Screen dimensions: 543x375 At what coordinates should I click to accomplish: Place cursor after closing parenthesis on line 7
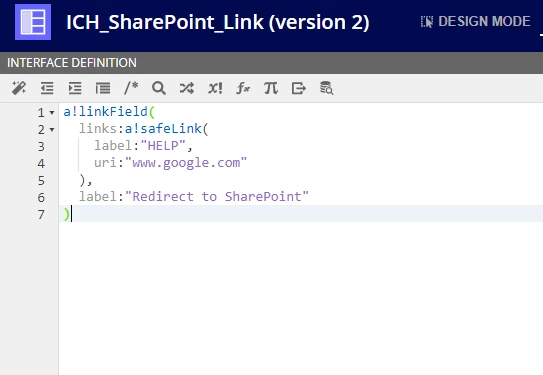[x=71, y=214]
